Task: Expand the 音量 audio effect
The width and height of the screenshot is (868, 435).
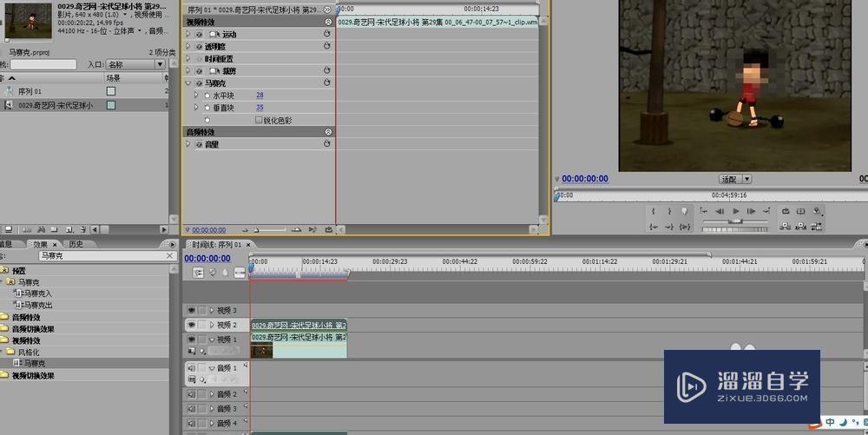Action: [x=188, y=144]
